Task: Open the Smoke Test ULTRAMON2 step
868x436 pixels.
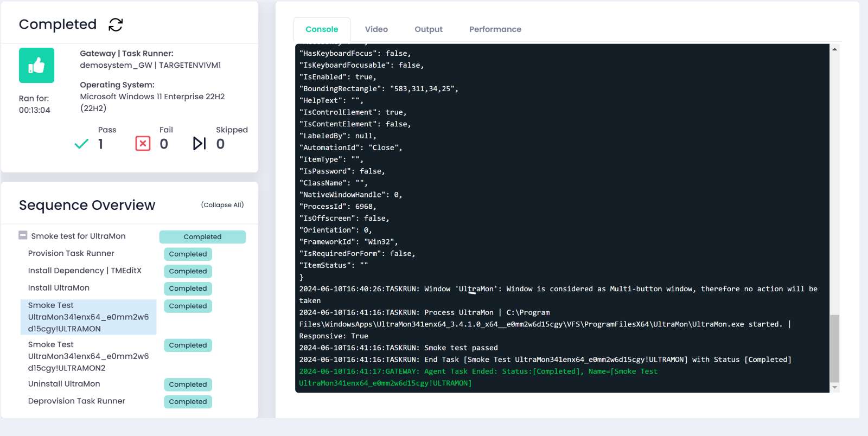Action: point(88,356)
